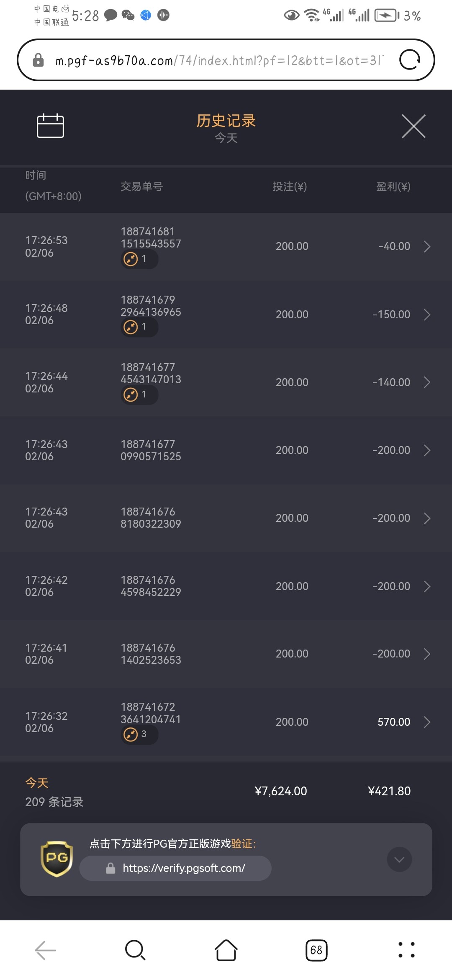Tap the URL address bar text
The height and width of the screenshot is (980, 452).
pyautogui.click(x=218, y=61)
